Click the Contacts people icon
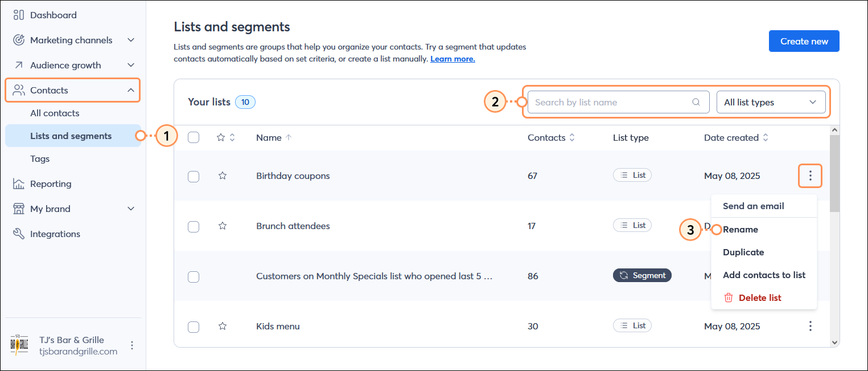The image size is (868, 371). [x=19, y=90]
